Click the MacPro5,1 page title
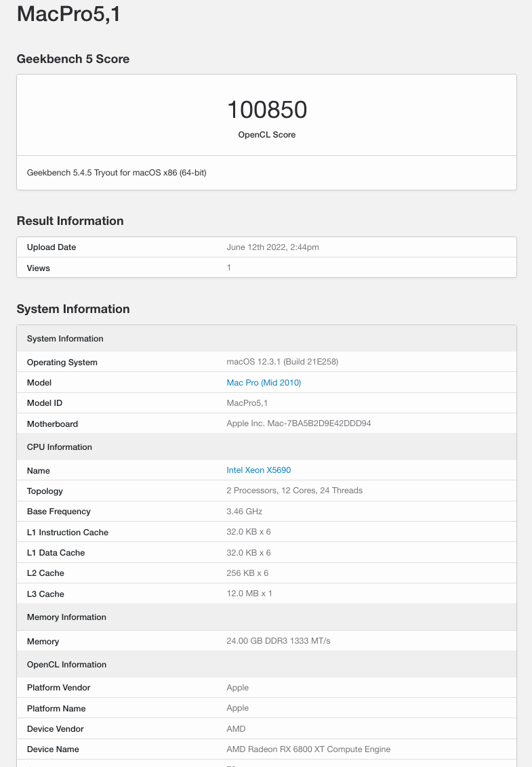 68,14
